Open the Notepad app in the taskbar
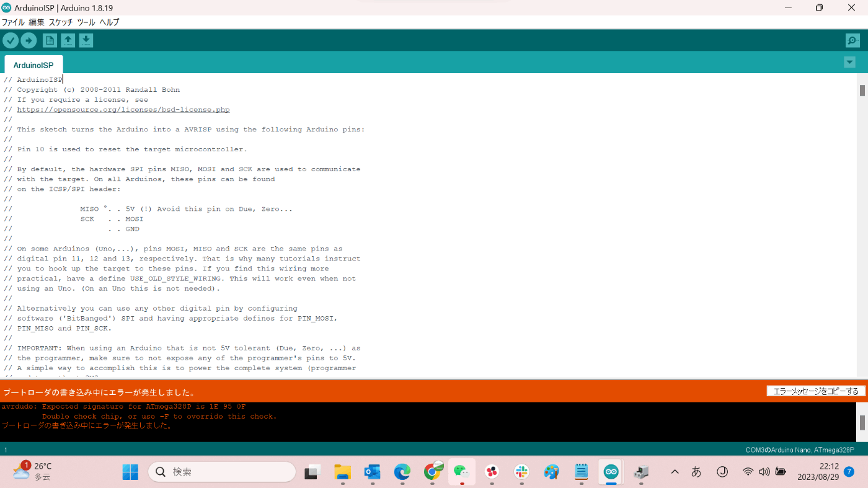 [x=581, y=472]
